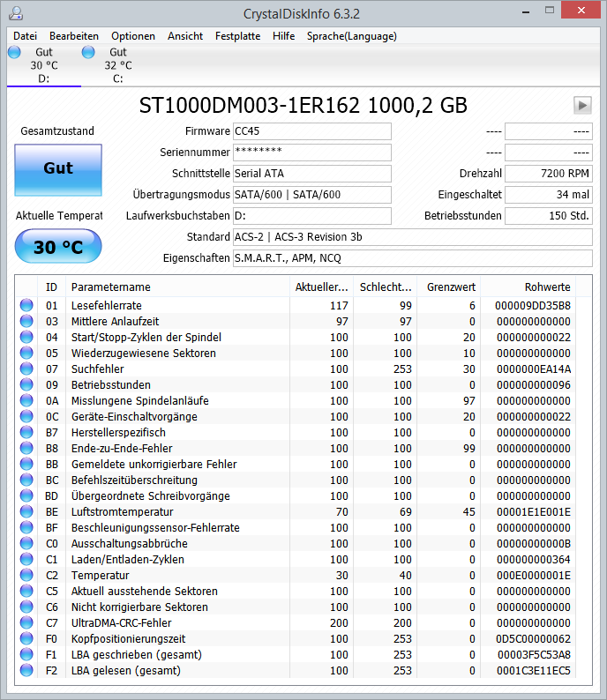Close the CrystalDiskInfo window
Screen dimensions: 607x700
click(581, 11)
